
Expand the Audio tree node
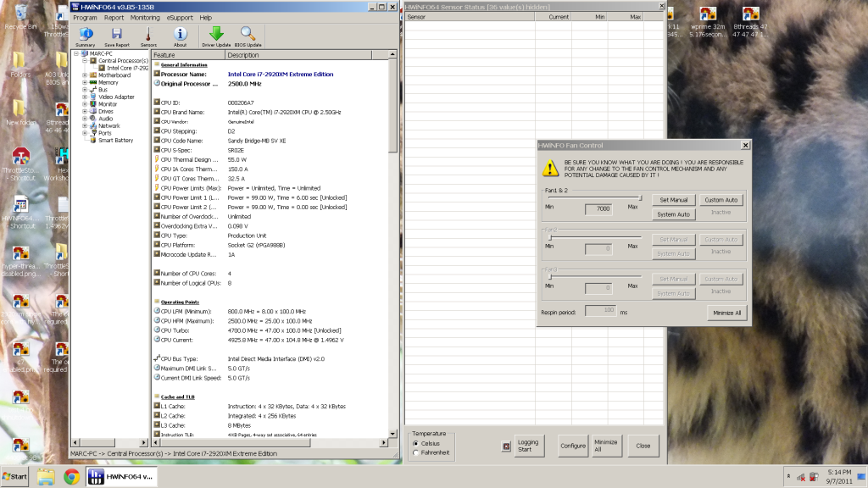tap(85, 119)
